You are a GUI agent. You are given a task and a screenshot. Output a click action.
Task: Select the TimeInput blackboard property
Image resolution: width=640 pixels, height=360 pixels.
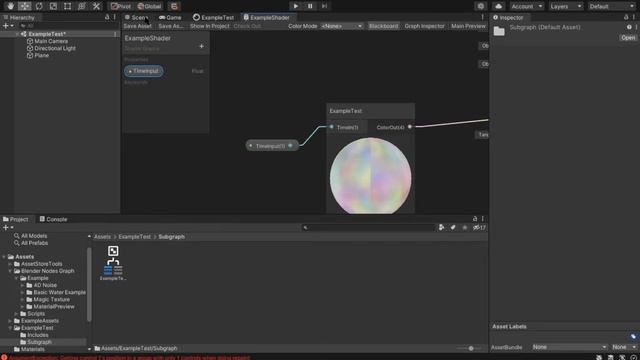144,71
